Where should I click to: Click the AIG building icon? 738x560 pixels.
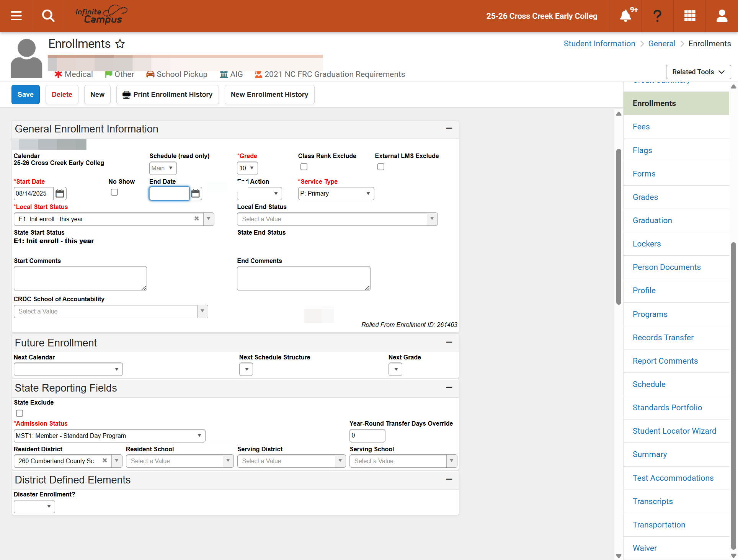[x=224, y=74]
